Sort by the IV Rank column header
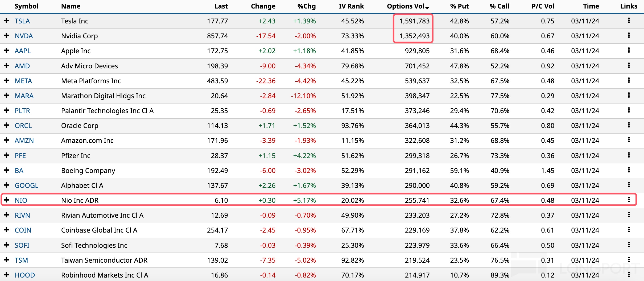644x281 pixels. [x=351, y=6]
